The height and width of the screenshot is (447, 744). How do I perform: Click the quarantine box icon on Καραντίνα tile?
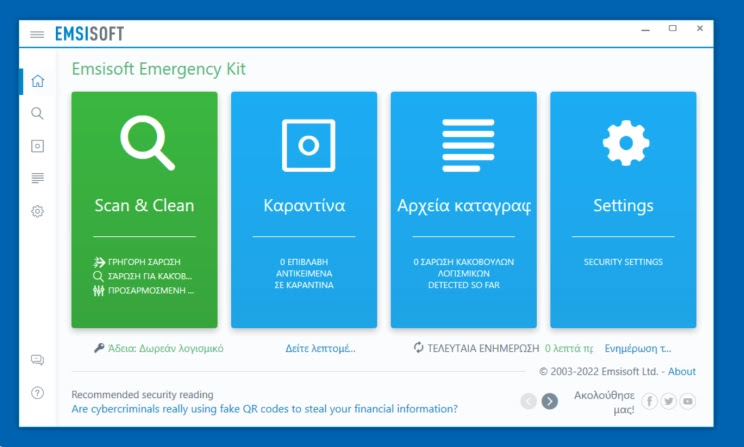(x=308, y=145)
